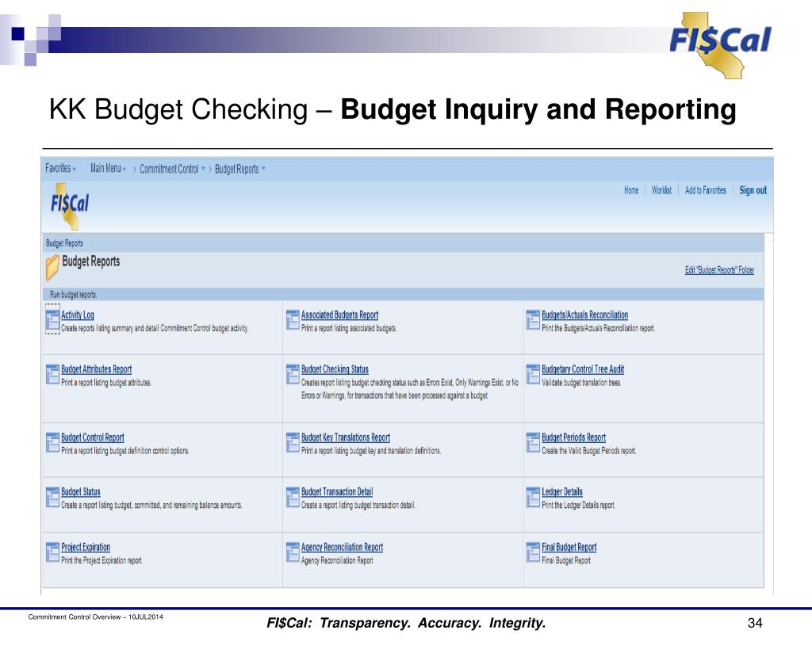Image resolution: width=812 pixels, height=649 pixels.
Task: Open the Budget Control Report link
Action: (93, 437)
